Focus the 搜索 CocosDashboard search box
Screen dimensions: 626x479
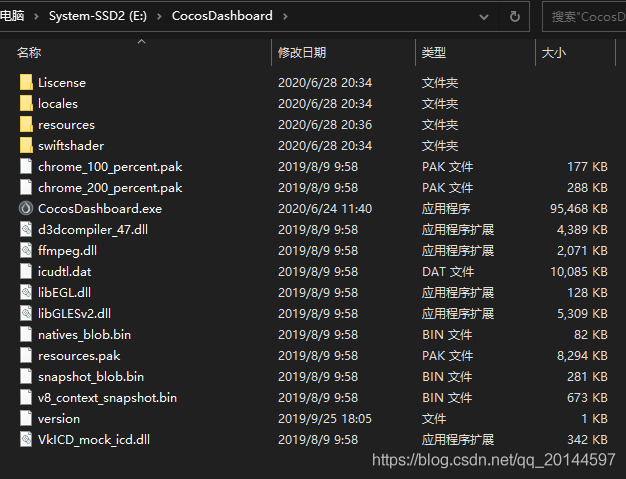(x=584, y=16)
